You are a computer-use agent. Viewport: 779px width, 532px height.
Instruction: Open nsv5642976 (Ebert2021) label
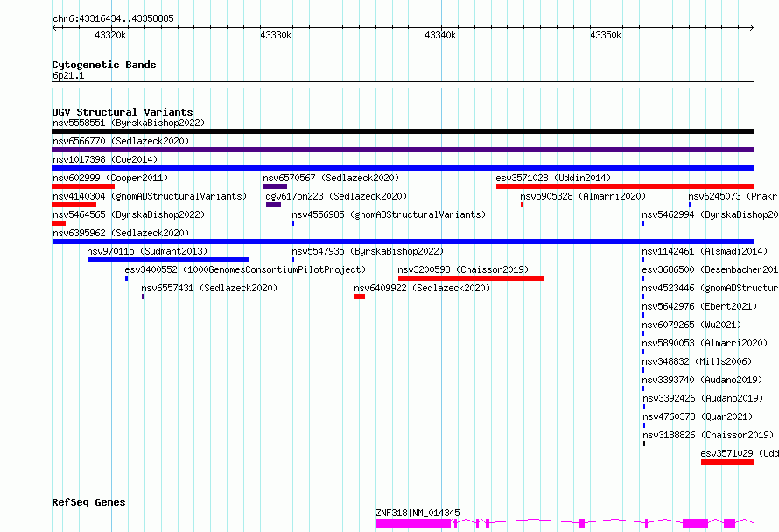(699, 306)
